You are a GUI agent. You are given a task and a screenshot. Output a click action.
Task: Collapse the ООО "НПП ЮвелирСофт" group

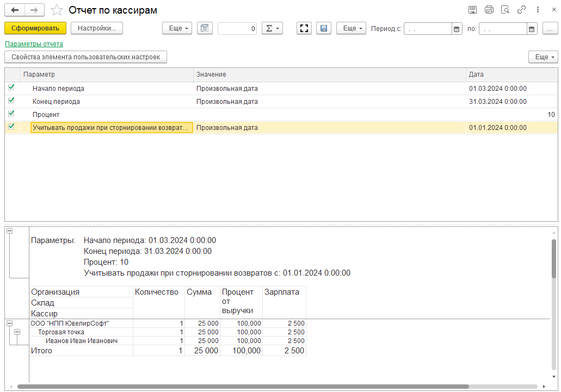pos(10,323)
